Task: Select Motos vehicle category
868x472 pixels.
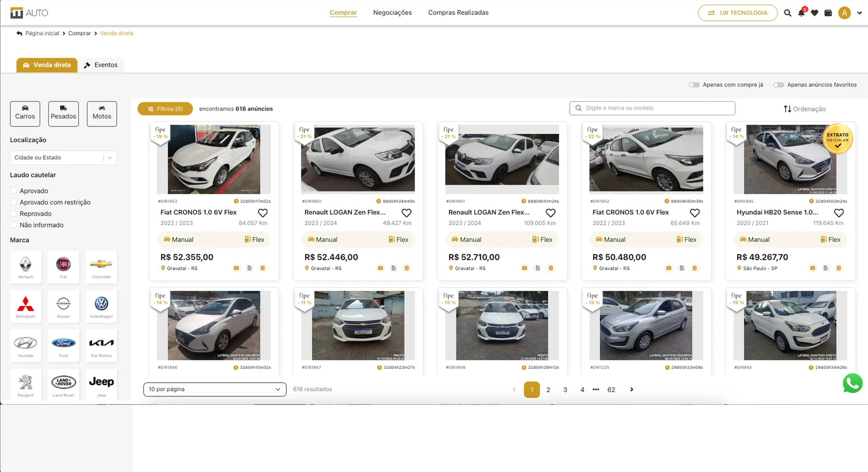Action: [102, 114]
